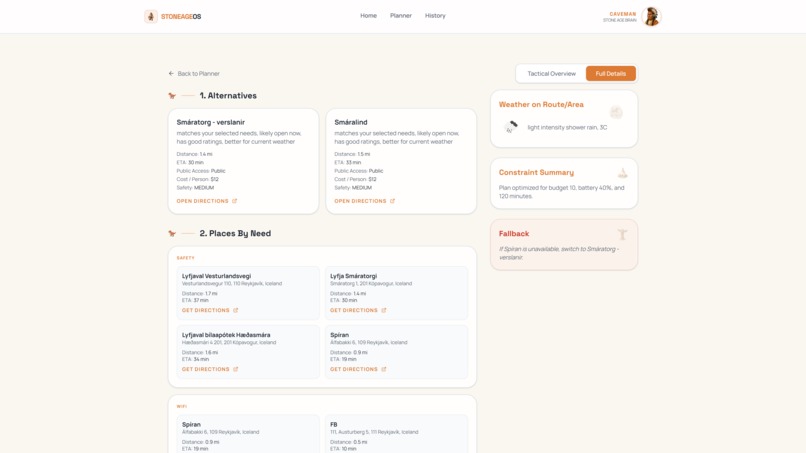This screenshot has width=806, height=453.
Task: Get directions to Lyfjaval Vesturlandsvegi
Action: click(210, 310)
